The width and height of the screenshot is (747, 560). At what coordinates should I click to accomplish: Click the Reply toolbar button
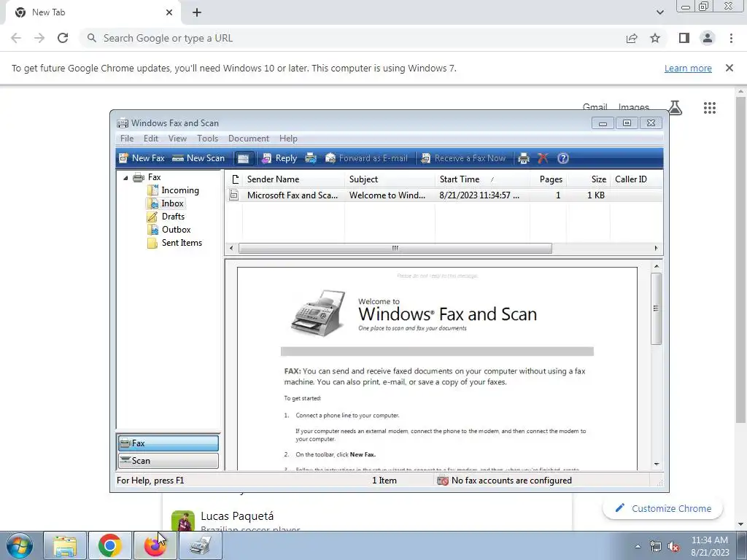pyautogui.click(x=279, y=158)
